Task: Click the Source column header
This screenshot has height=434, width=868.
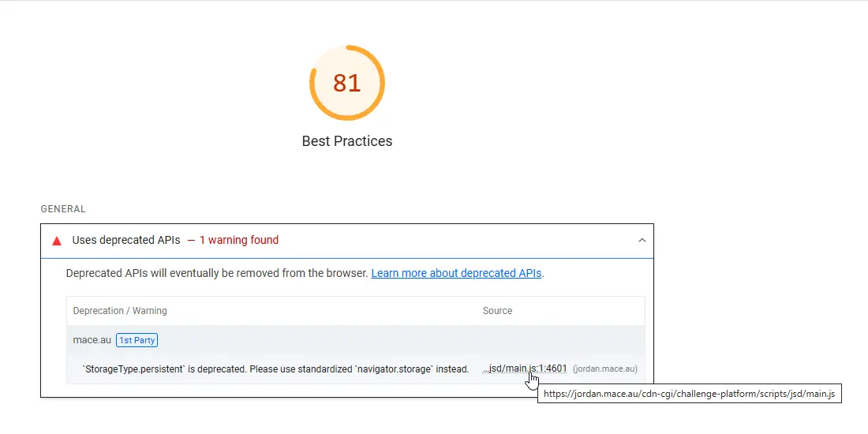Action: [497, 311]
